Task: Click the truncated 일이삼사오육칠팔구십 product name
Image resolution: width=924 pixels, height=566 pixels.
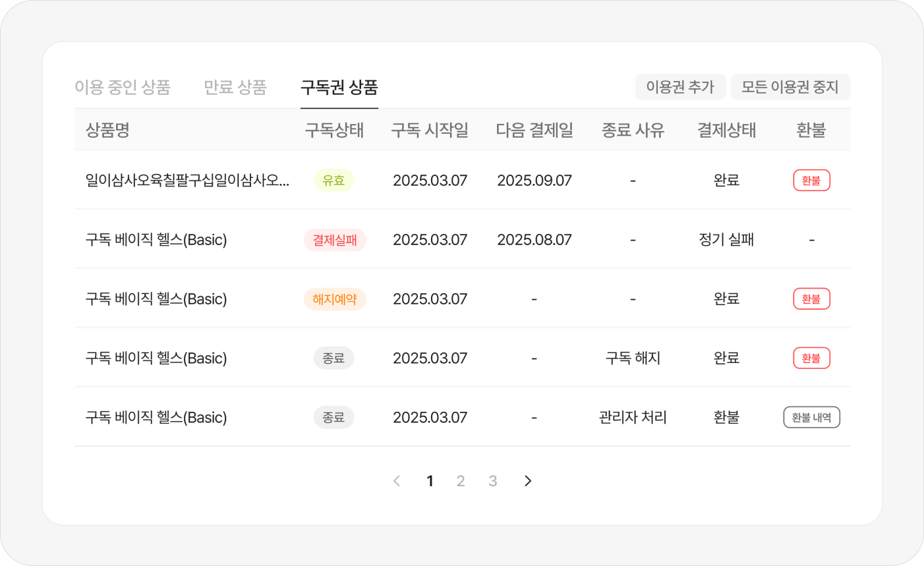Action: coord(187,181)
